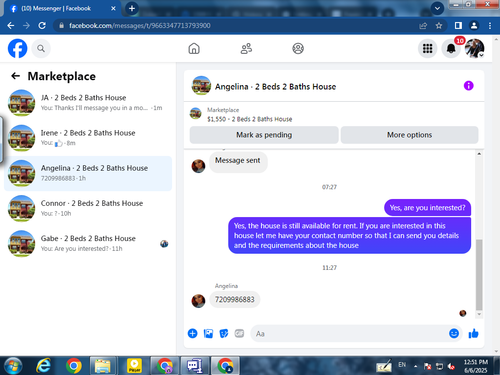
Task: Show hidden tray icons arrow
Action: (415, 366)
